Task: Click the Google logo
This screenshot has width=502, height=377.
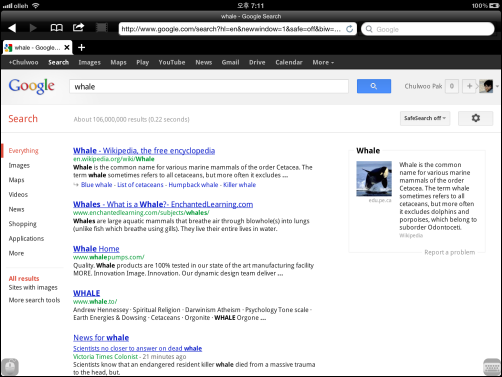Action: 31,87
